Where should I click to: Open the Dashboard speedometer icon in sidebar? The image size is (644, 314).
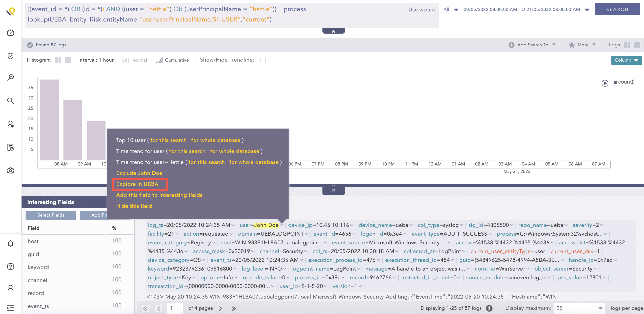(x=11, y=33)
